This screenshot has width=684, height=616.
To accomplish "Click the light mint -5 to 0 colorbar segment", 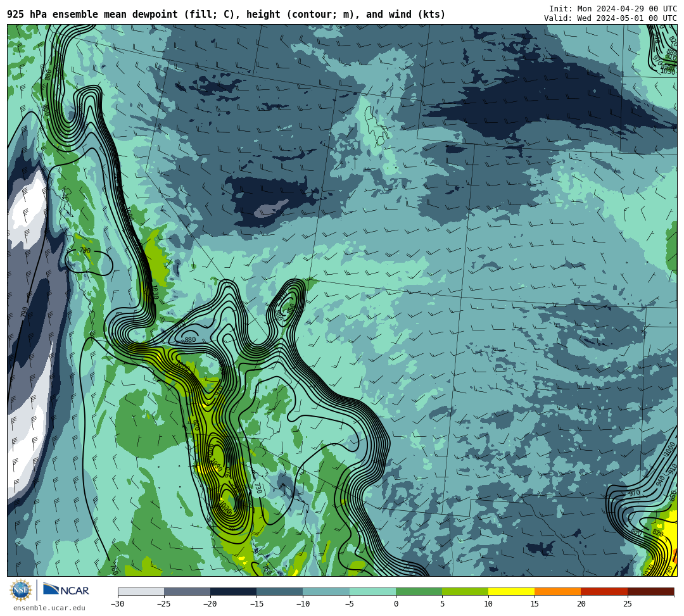I will pos(372,591).
